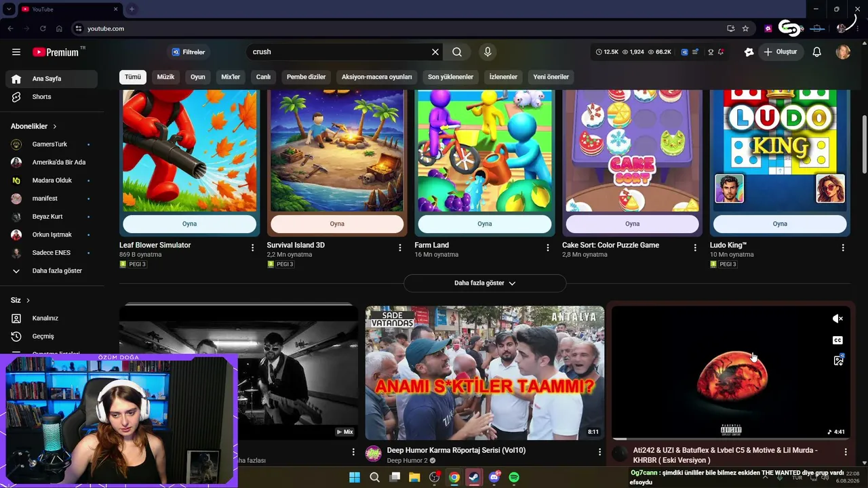Click the crush search input field
This screenshot has height=488, width=868.
coord(339,52)
